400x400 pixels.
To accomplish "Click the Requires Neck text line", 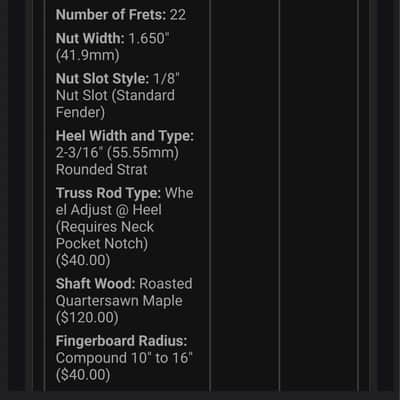I will coord(105,227).
